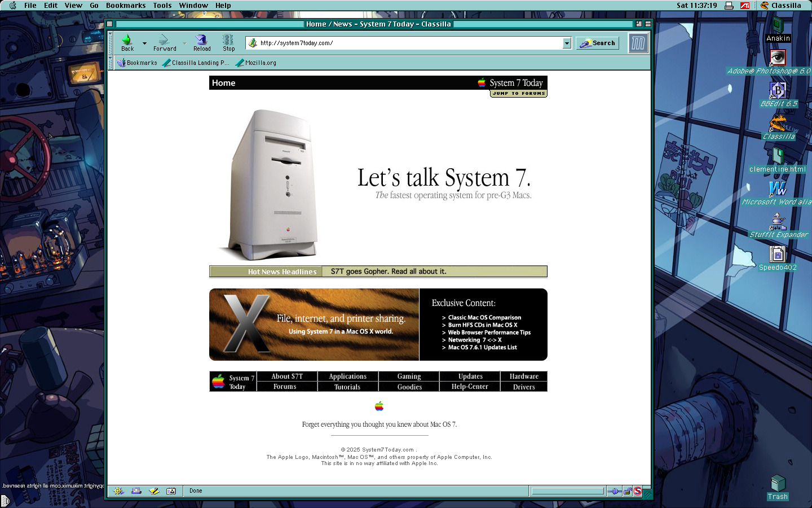Launch Composer from the status bar
812x508 pixels.
pos(154,491)
